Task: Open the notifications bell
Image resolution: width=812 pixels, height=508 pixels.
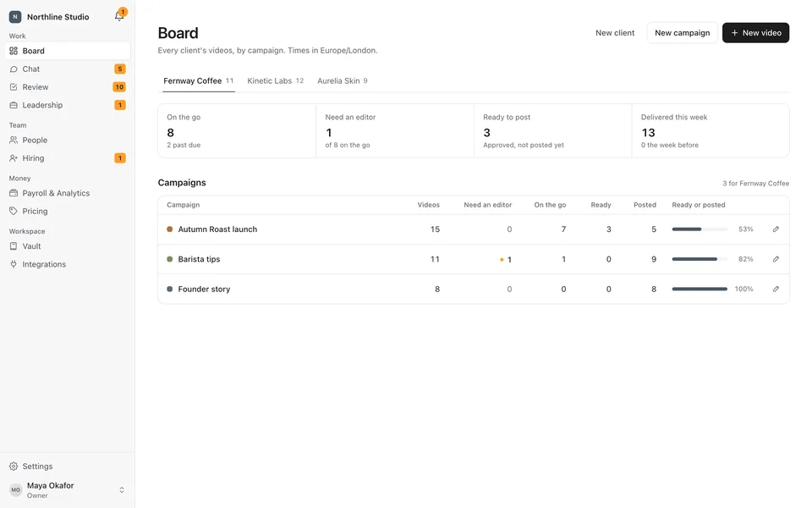Action: pyautogui.click(x=119, y=16)
